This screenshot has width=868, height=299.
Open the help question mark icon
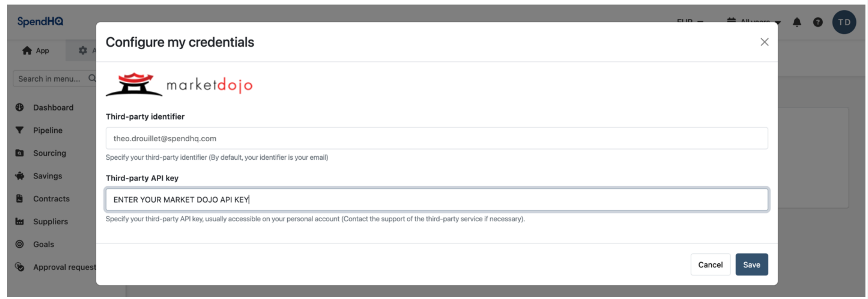[x=818, y=22]
